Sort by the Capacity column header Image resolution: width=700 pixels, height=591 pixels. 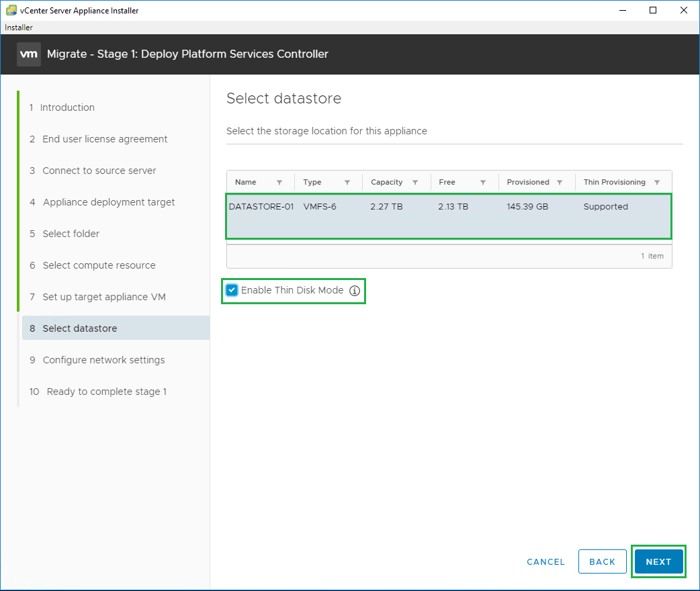[387, 183]
